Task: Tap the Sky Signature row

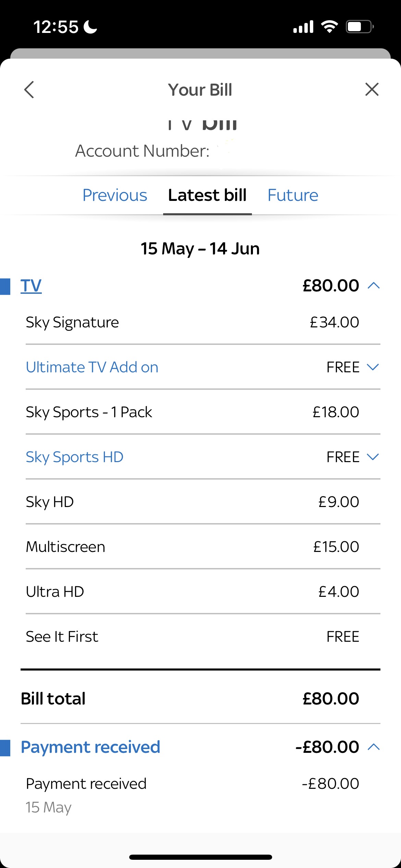Action: point(192,323)
